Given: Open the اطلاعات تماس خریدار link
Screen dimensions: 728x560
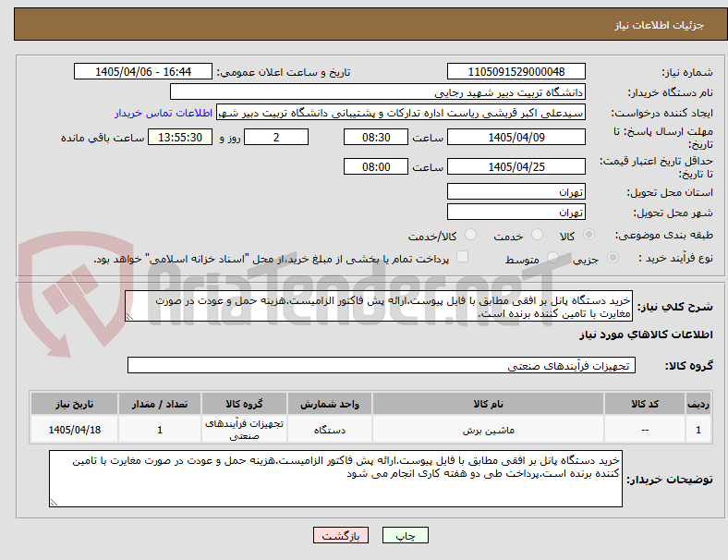Looking at the screenshot, I should click(x=164, y=113).
